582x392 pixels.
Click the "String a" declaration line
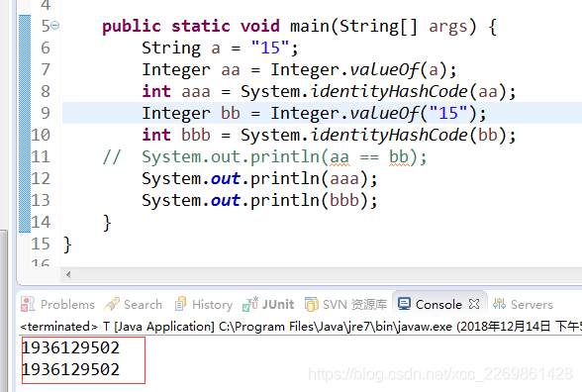pos(220,48)
